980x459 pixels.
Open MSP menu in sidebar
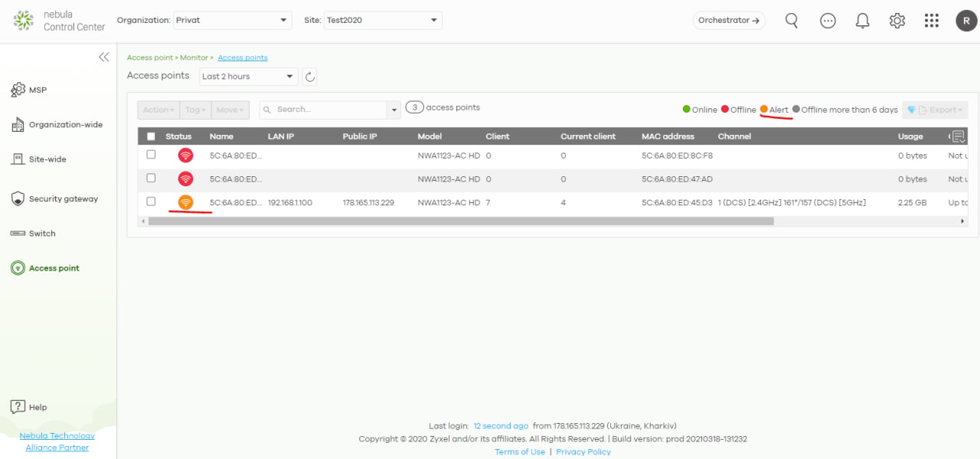click(x=29, y=90)
